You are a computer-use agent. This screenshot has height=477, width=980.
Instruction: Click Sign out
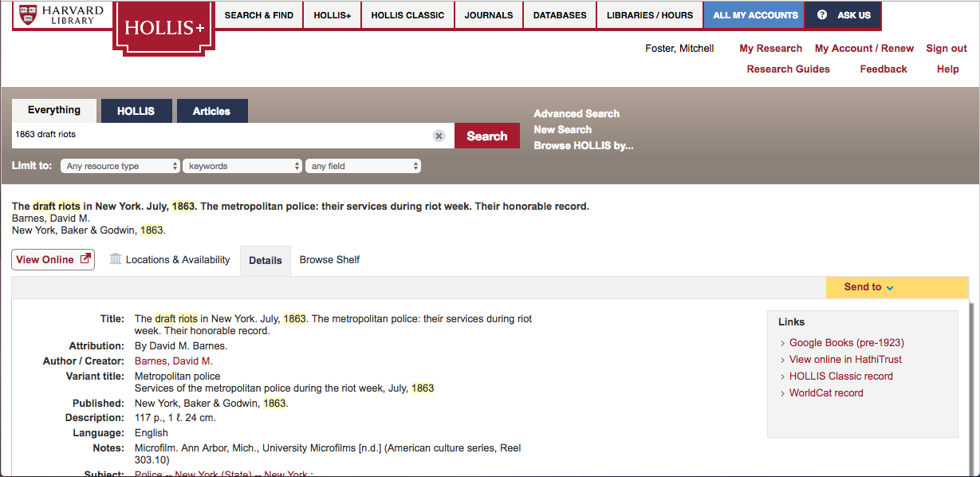coord(947,49)
